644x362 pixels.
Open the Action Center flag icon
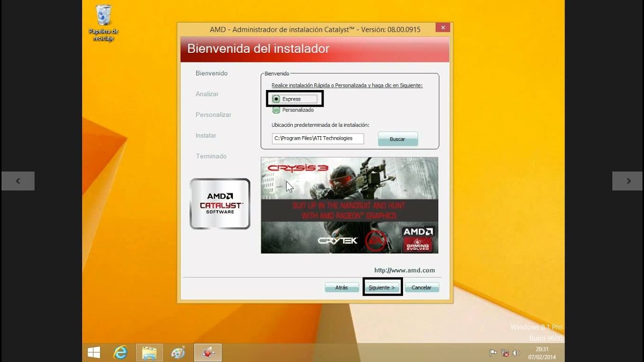pos(494,353)
